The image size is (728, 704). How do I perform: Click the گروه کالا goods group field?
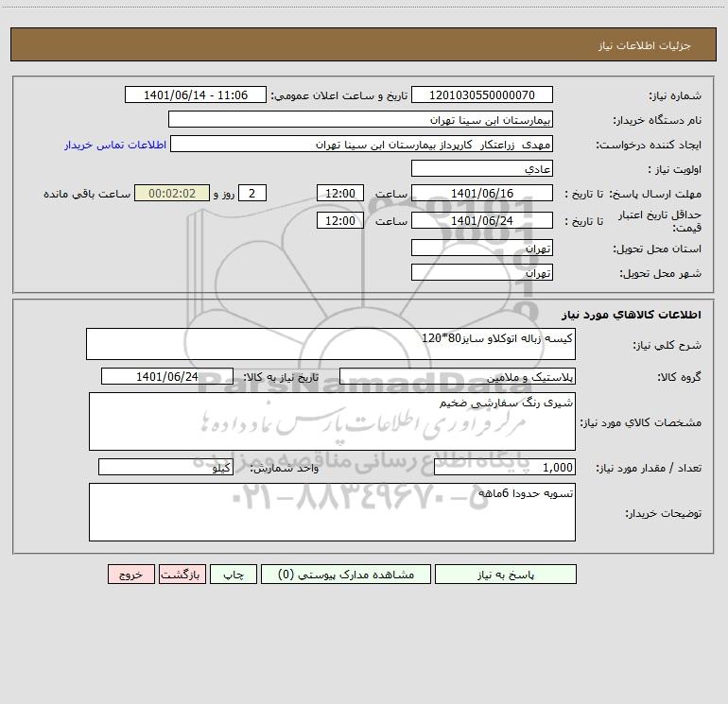click(458, 377)
